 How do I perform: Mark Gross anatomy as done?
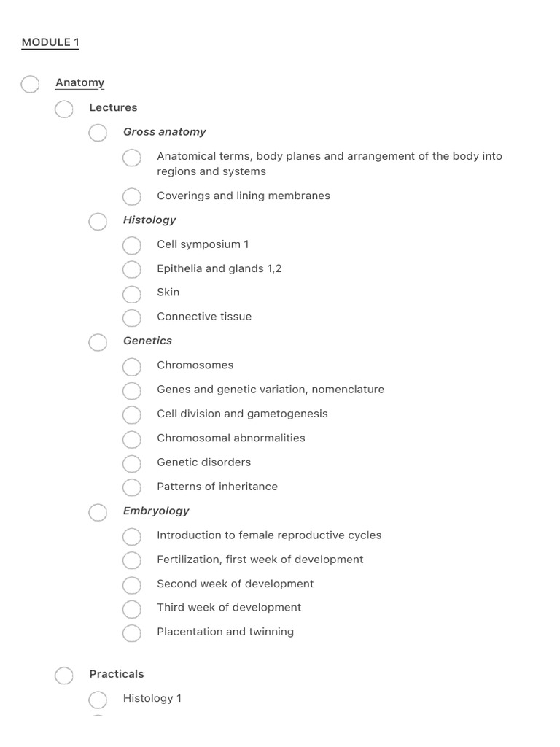pos(98,133)
